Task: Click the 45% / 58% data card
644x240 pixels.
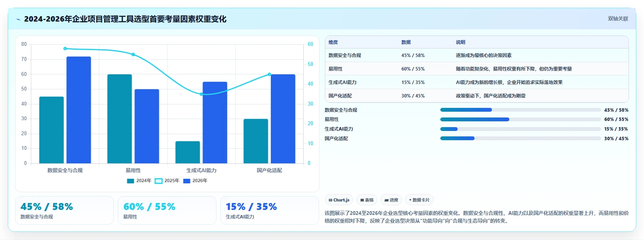Action: (64, 210)
